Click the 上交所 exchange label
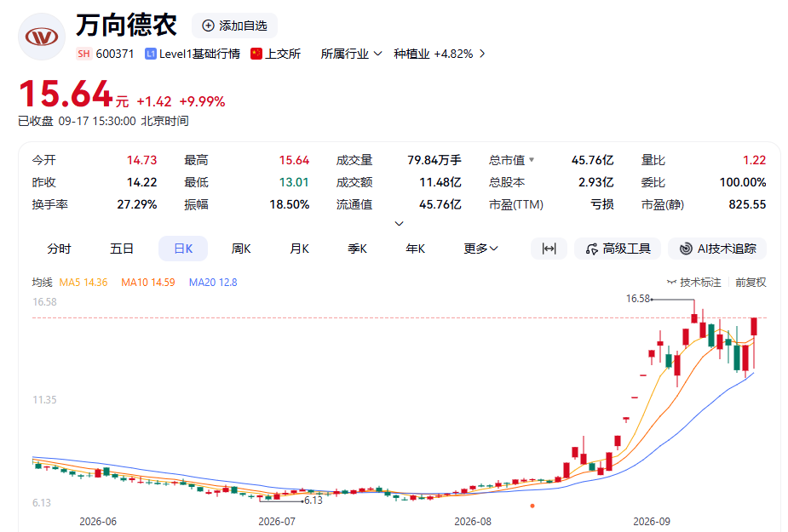Image resolution: width=788 pixels, height=532 pixels. (x=283, y=54)
